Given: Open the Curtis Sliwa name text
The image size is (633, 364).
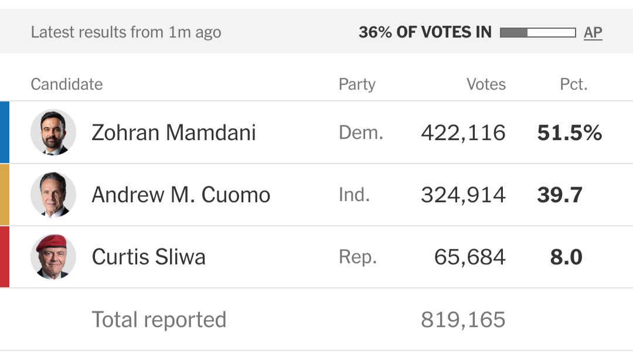Looking at the screenshot, I should tap(148, 257).
